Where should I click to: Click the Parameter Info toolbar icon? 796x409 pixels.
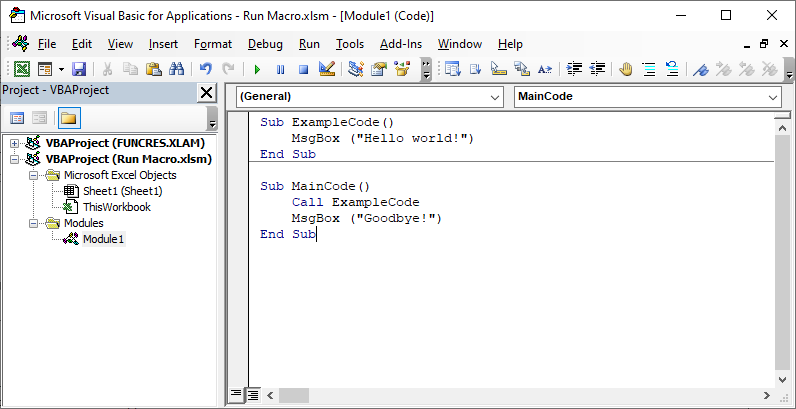522,69
